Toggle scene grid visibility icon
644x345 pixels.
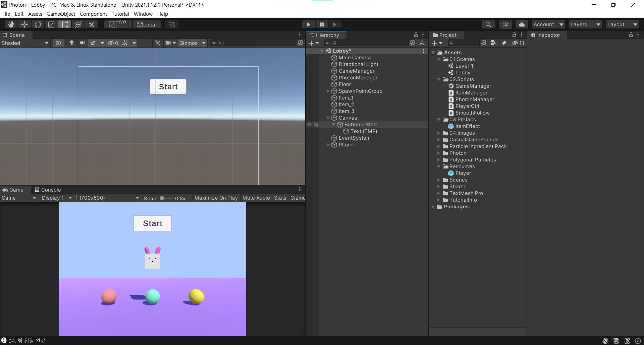click(x=125, y=43)
